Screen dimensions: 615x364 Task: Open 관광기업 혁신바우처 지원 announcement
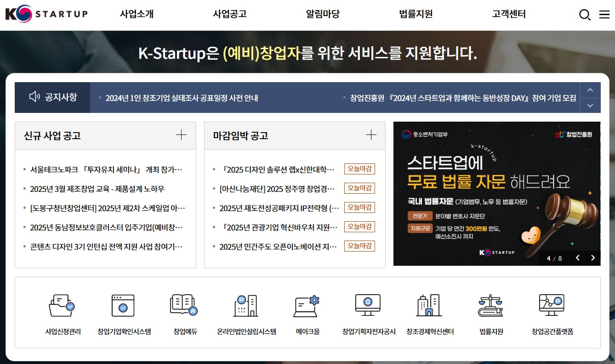coord(279,227)
